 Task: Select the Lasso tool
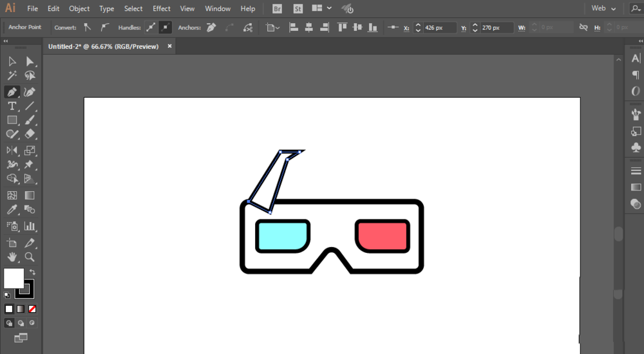pos(30,75)
